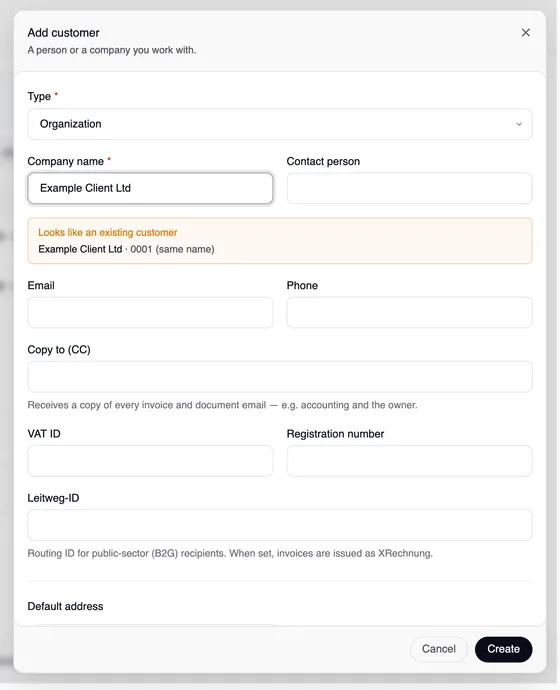Focus the Copy to (CC) field
560x690 pixels.
[280, 377]
